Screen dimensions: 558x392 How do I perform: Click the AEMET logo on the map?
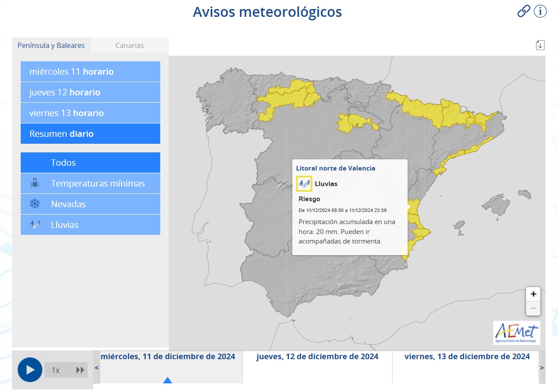[517, 333]
